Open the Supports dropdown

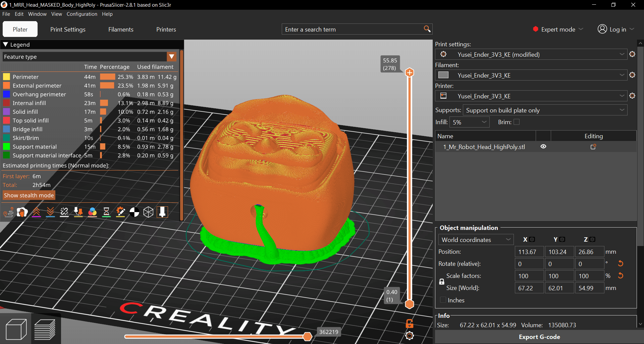(x=545, y=110)
